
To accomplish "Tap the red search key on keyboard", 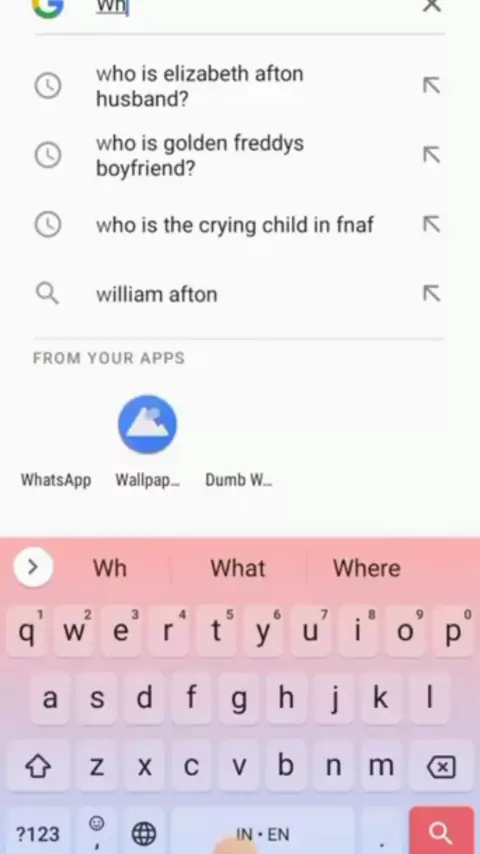I will pyautogui.click(x=441, y=832).
